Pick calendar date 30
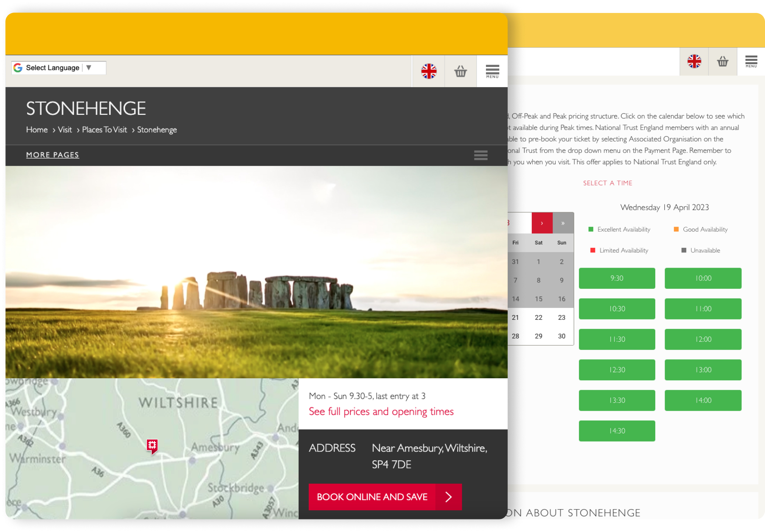This screenshot has width=765, height=532. click(x=562, y=336)
